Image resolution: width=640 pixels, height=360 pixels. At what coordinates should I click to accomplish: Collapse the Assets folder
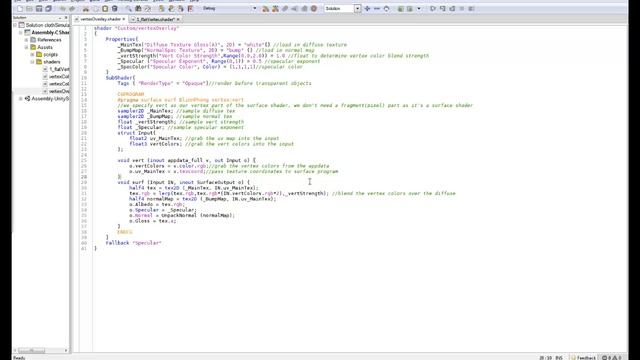(27, 47)
